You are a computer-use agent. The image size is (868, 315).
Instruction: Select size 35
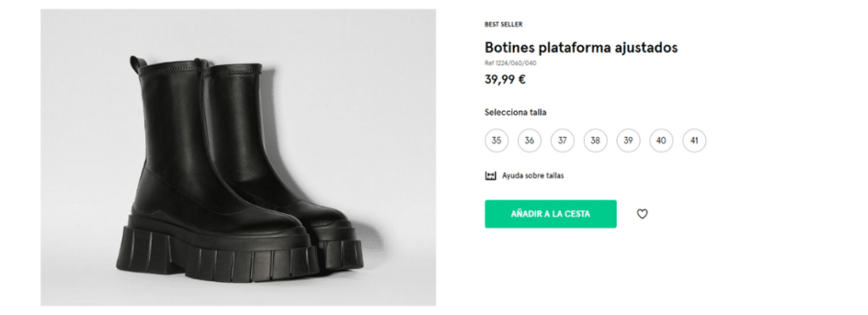point(496,141)
